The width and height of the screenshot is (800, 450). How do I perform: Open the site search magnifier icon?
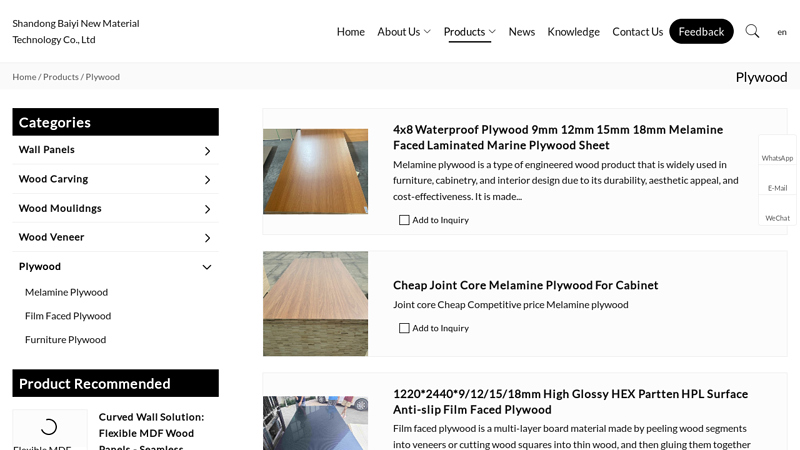tap(752, 31)
